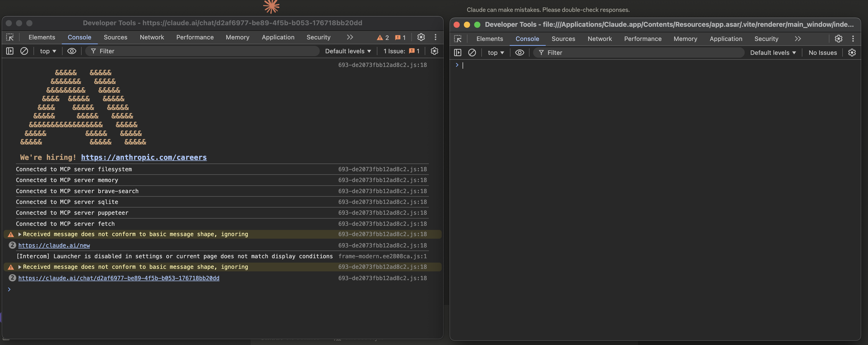Switch to Elements tab in left DevTools
This screenshot has width=868, height=345.
[42, 37]
